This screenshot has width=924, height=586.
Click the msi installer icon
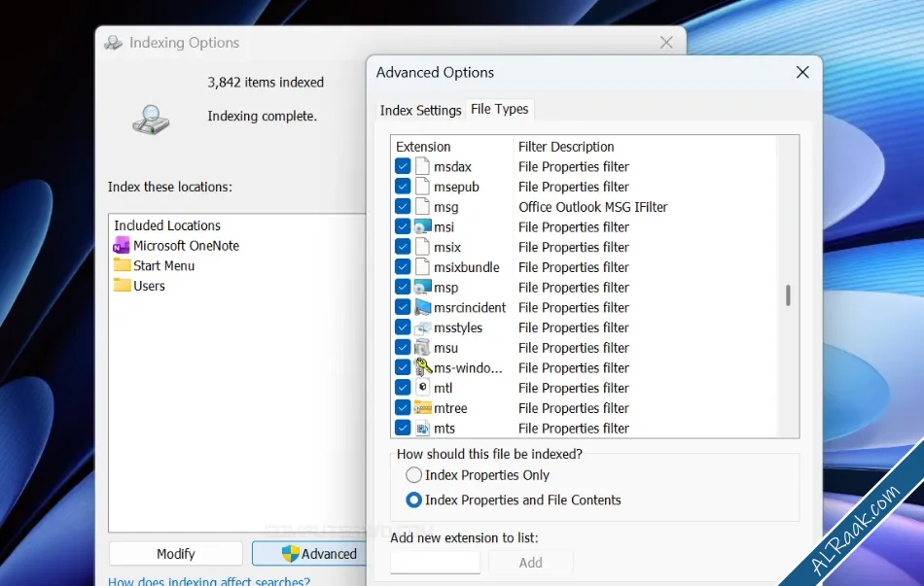click(x=422, y=226)
